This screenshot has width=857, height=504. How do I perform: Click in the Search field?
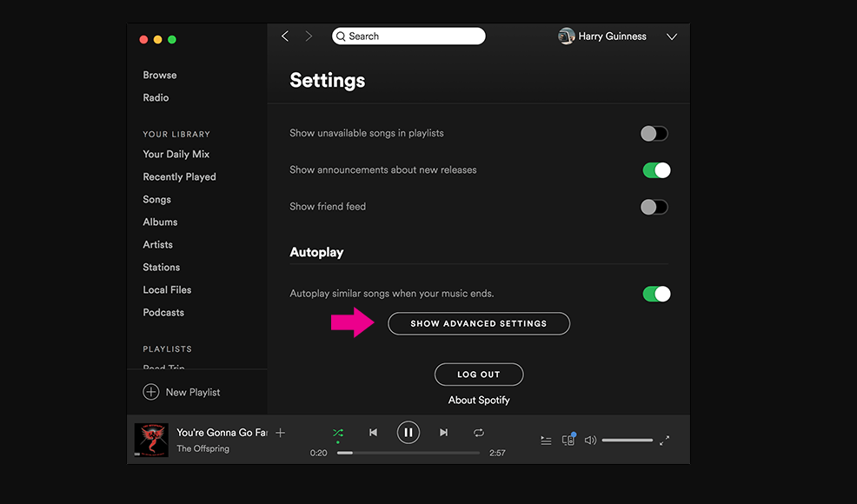point(409,36)
